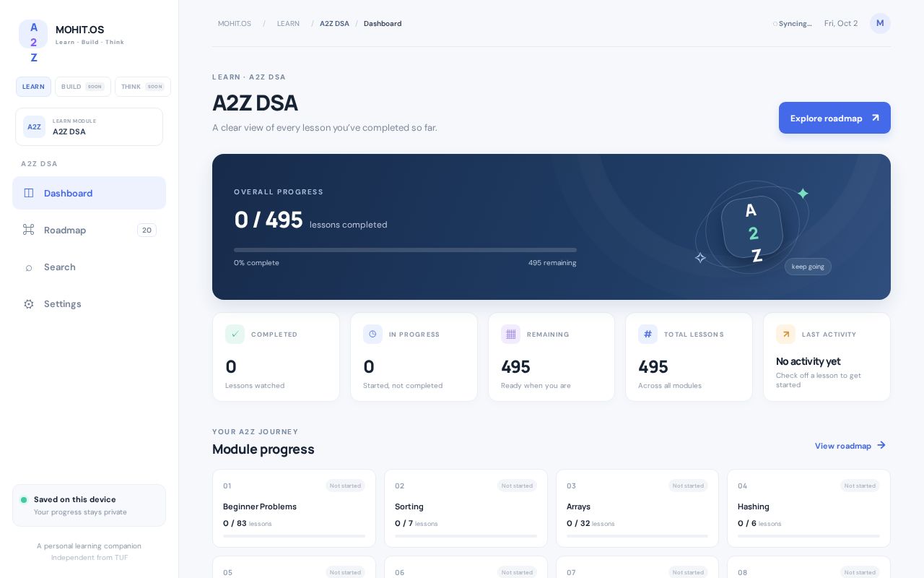
Task: Switch to the LEARN tab
Action: pyautogui.click(x=33, y=87)
